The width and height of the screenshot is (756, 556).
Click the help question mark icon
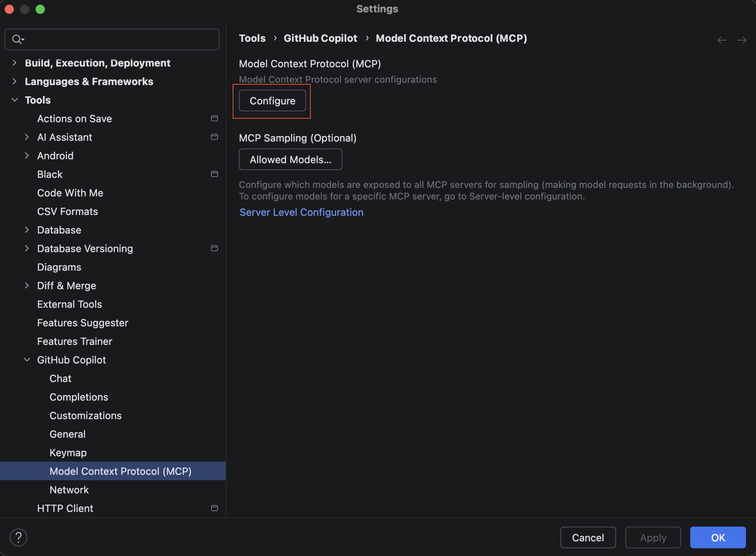(x=18, y=537)
